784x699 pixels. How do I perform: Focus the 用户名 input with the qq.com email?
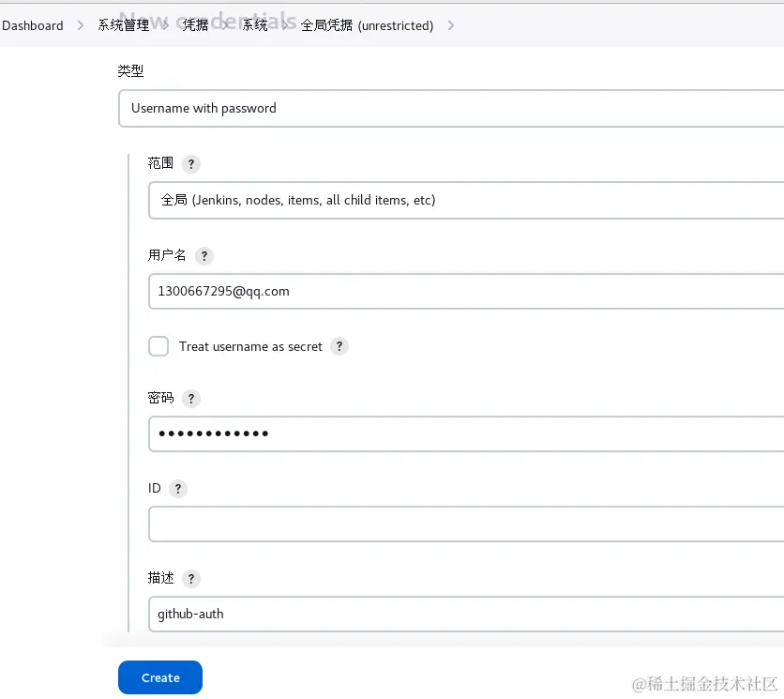click(x=466, y=291)
